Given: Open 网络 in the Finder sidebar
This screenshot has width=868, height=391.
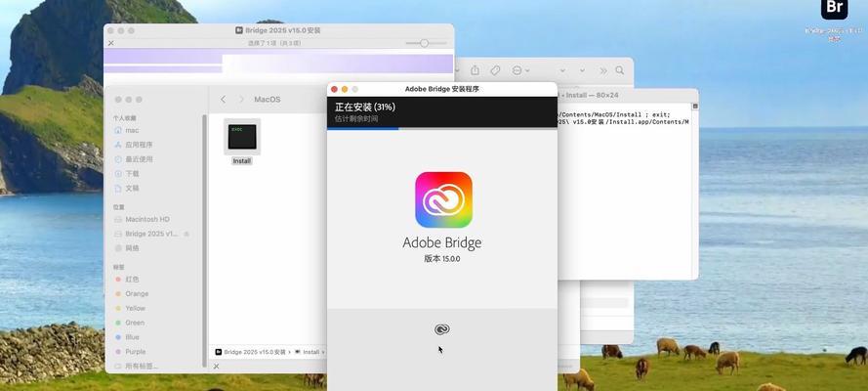Looking at the screenshot, I should click(127, 248).
